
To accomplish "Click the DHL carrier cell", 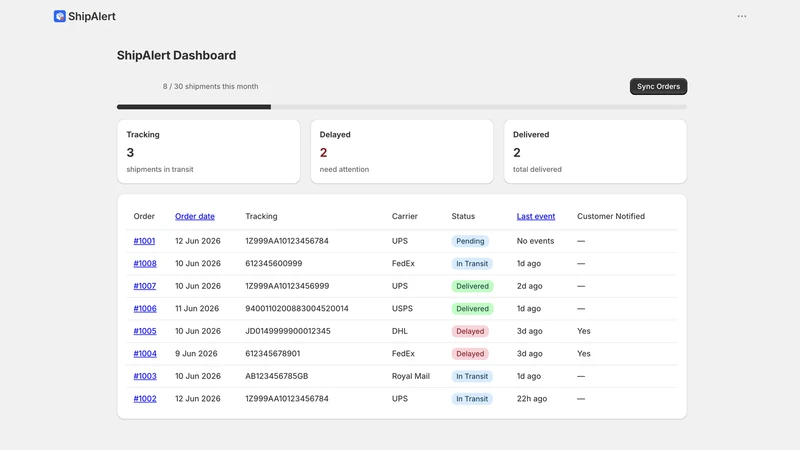I will point(399,331).
